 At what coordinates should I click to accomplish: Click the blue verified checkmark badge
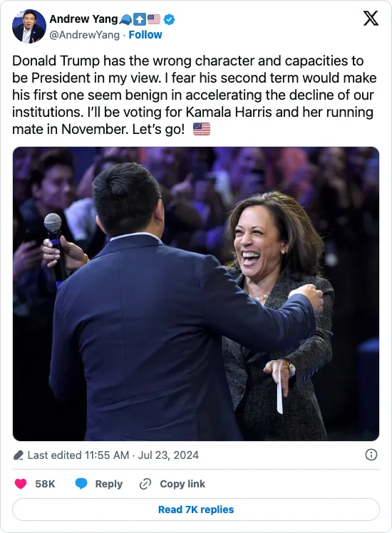pyautogui.click(x=170, y=19)
